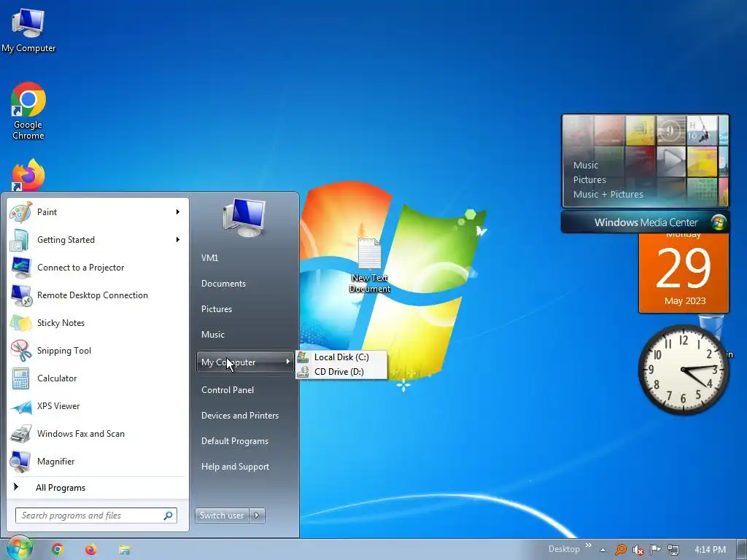Open Default Programs

pyautogui.click(x=234, y=441)
